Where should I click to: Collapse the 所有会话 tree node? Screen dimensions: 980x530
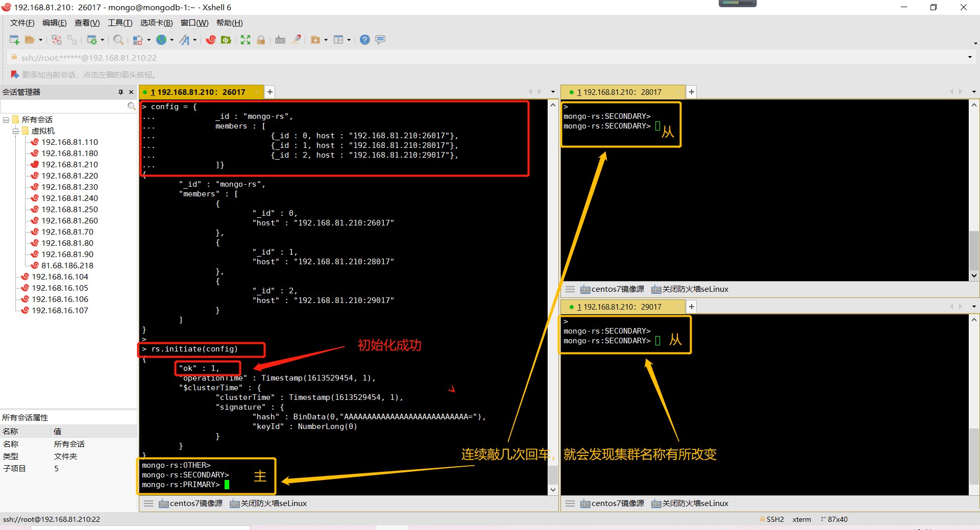pos(6,120)
